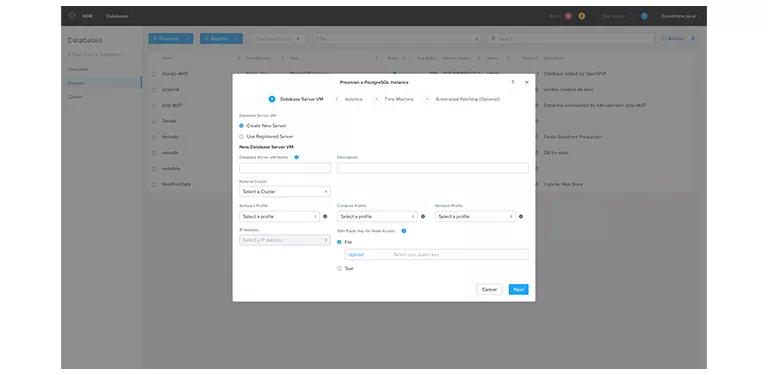Go to the Automated Patching (Optional) step

462,99
